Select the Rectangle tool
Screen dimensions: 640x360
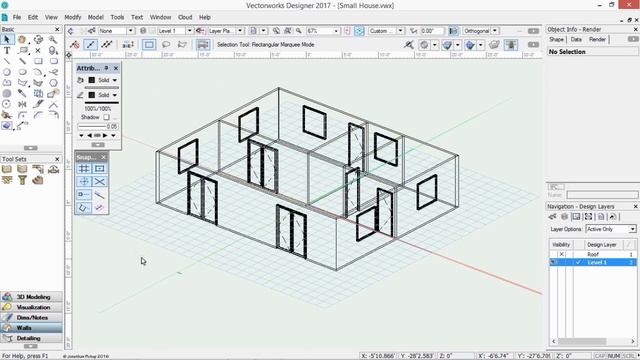pyautogui.click(x=38, y=61)
